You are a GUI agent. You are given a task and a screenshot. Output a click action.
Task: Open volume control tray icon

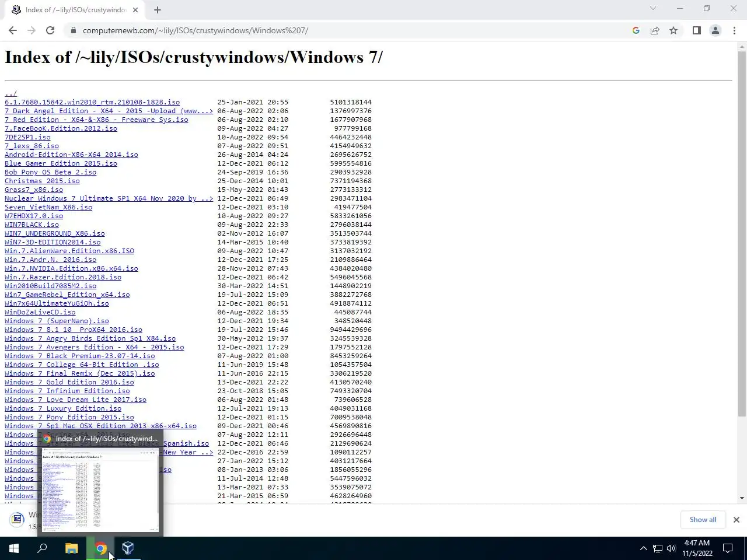[x=671, y=548]
